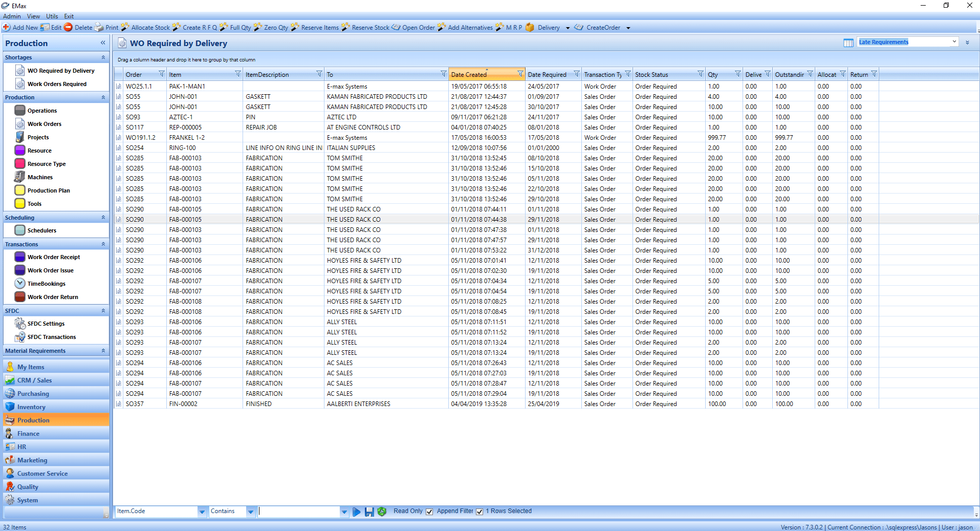Collapse the Transactions sidebar group
Screen dimensions: 980x531
[x=103, y=244]
